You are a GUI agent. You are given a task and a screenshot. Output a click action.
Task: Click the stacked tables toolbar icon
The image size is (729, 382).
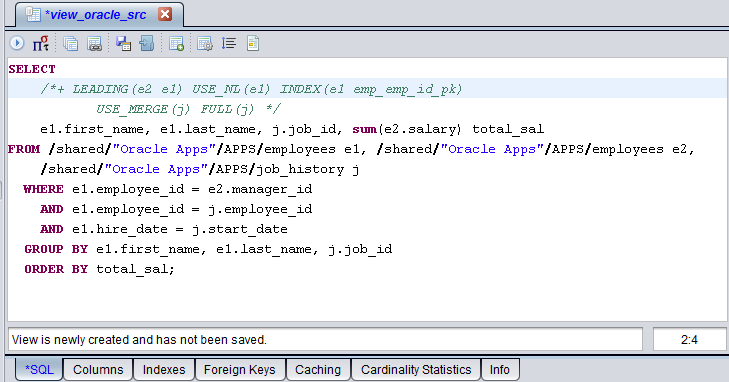point(70,44)
